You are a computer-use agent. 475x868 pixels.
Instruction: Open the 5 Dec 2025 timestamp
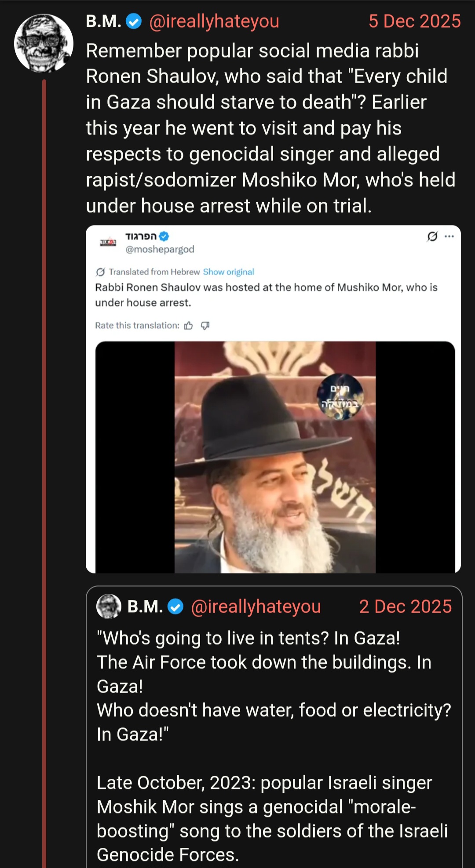click(415, 21)
